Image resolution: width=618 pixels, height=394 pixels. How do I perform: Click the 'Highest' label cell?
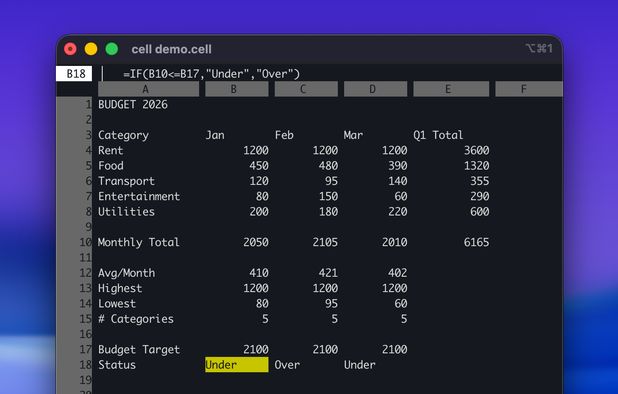click(120, 288)
